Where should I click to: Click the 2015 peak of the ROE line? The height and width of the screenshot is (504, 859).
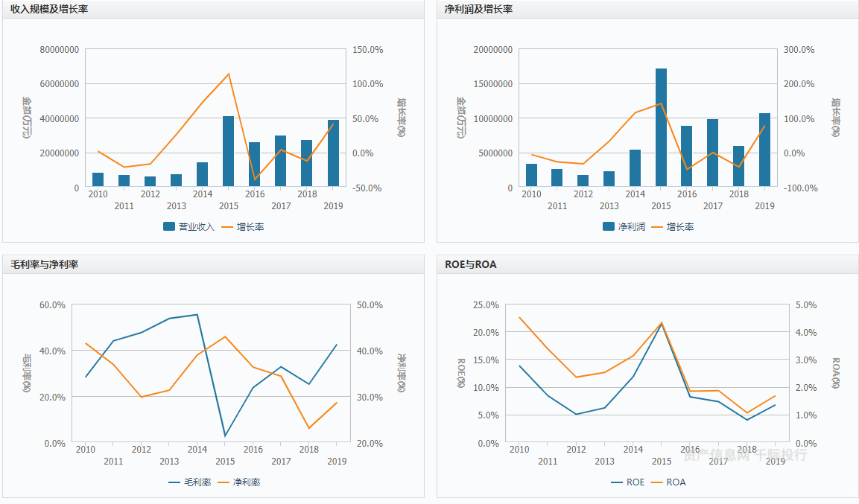point(662,325)
